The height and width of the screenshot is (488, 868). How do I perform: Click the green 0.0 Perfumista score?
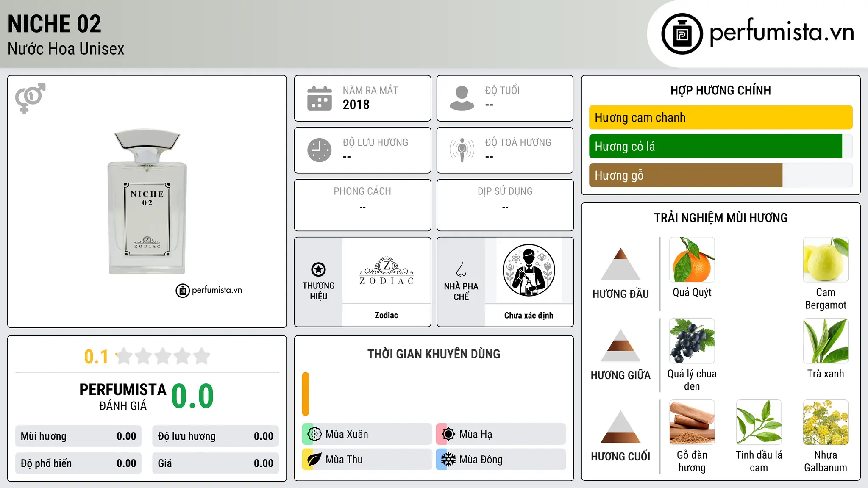[x=192, y=396]
